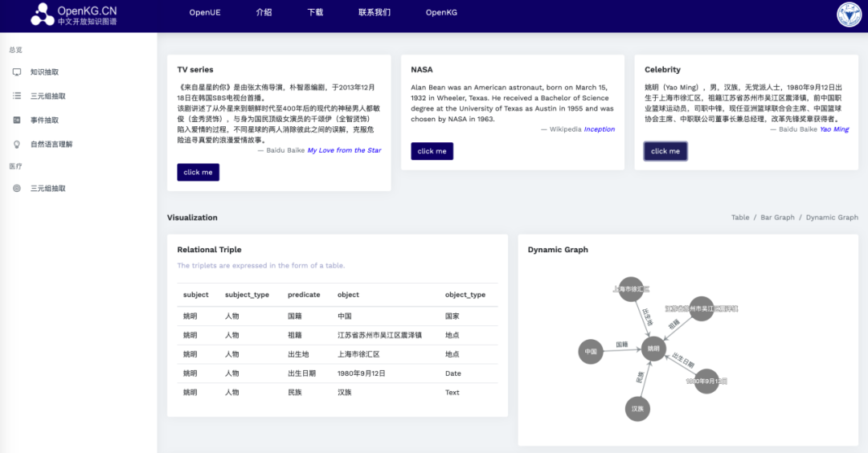Open the 介绍 navigation item

264,12
